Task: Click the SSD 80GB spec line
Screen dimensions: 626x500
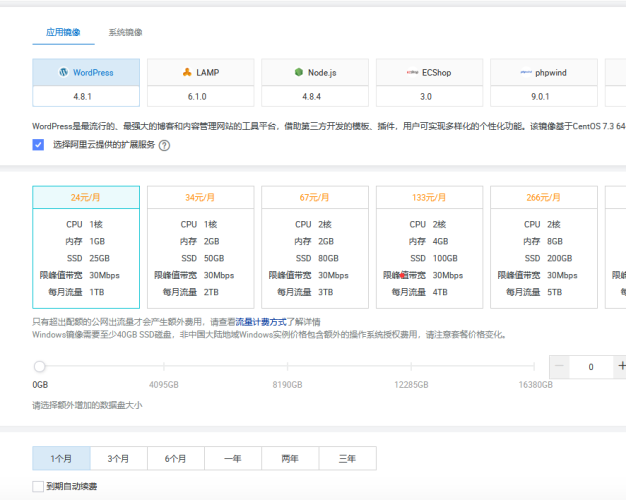Action: (317, 258)
